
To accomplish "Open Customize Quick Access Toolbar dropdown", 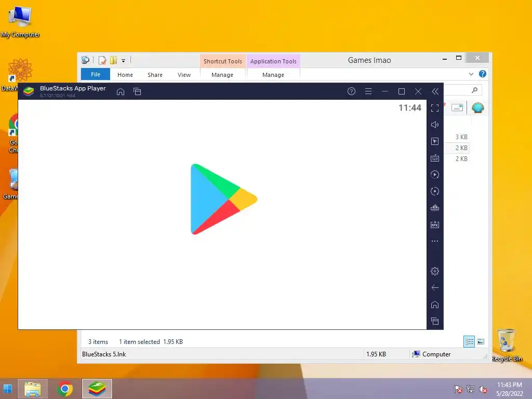I will (x=124, y=61).
